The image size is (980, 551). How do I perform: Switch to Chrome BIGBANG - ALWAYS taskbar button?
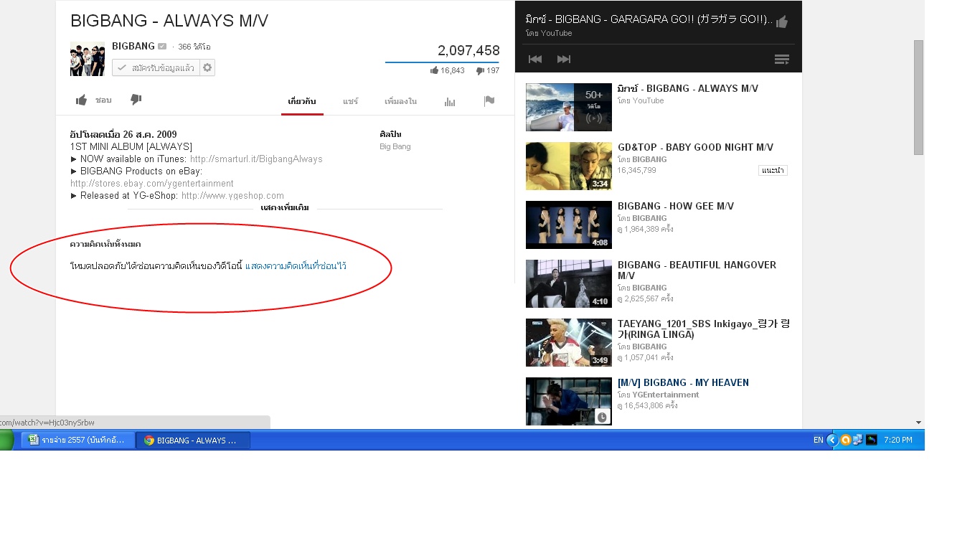(x=193, y=440)
